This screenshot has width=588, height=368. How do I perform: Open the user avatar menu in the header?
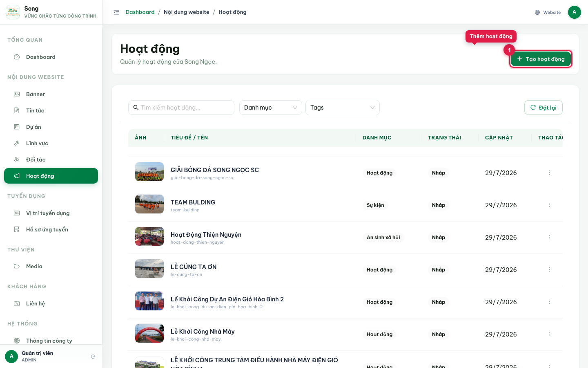[x=574, y=12]
